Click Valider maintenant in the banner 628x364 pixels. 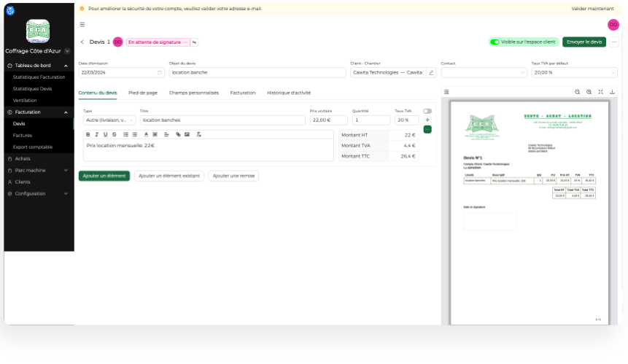pyautogui.click(x=592, y=8)
